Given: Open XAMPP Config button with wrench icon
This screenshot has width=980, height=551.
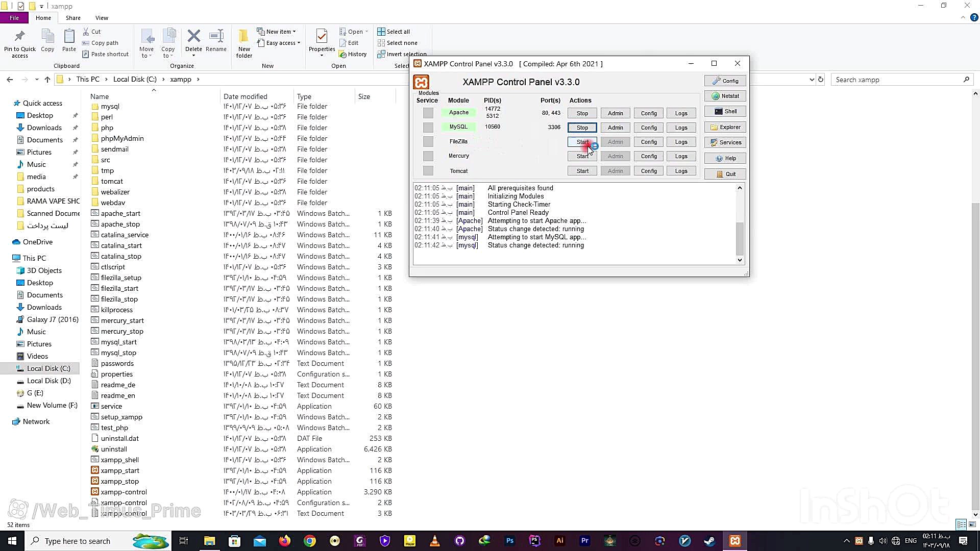Looking at the screenshot, I should pyautogui.click(x=725, y=81).
